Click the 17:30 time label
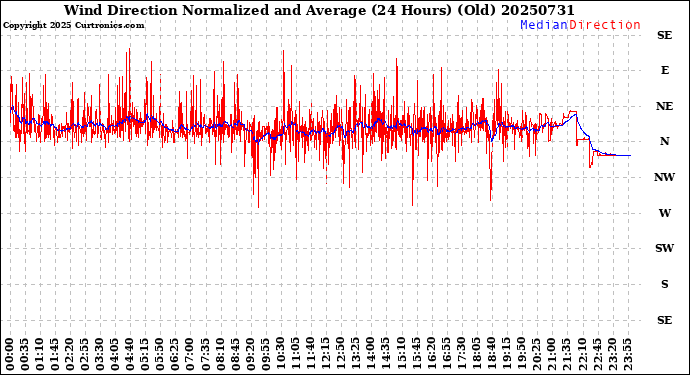The width and height of the screenshot is (690, 375). click(462, 354)
